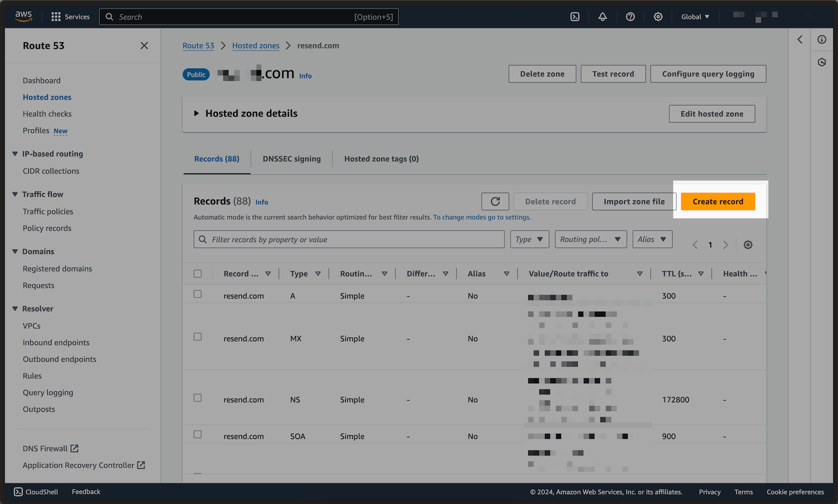
Task: Open the Alias filter dropdown
Action: point(653,239)
